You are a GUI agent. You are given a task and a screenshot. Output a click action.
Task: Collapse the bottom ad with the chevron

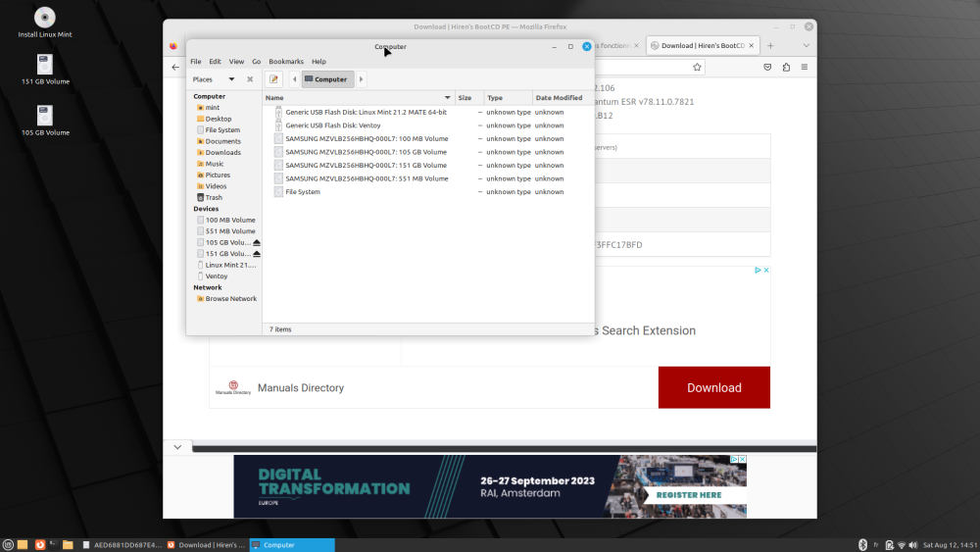177,447
